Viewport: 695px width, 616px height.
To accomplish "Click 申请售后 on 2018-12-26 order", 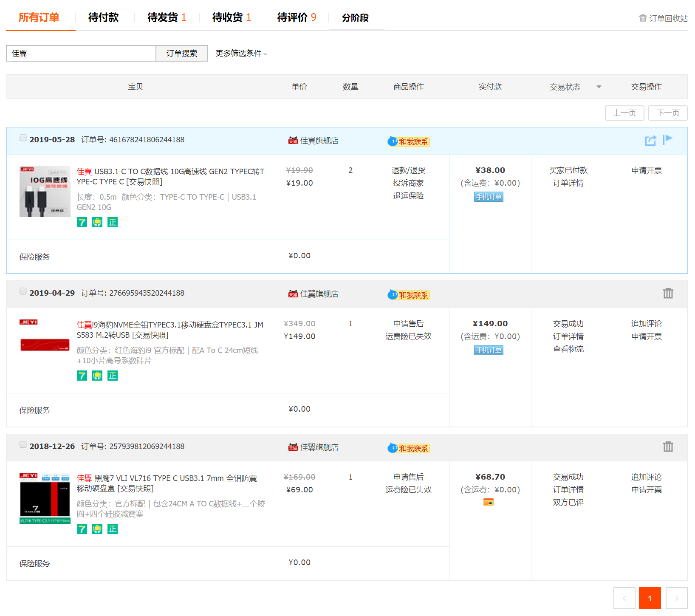I will tap(408, 477).
